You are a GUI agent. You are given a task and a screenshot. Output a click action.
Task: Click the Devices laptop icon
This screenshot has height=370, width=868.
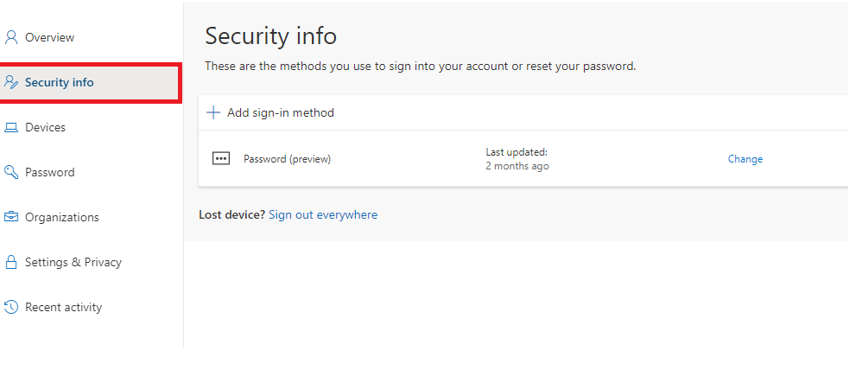(x=11, y=127)
